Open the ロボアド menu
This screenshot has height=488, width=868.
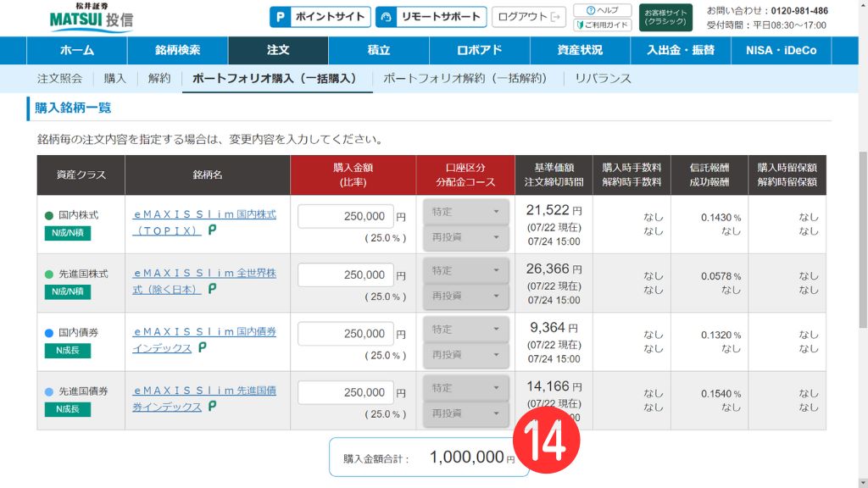[x=480, y=50]
